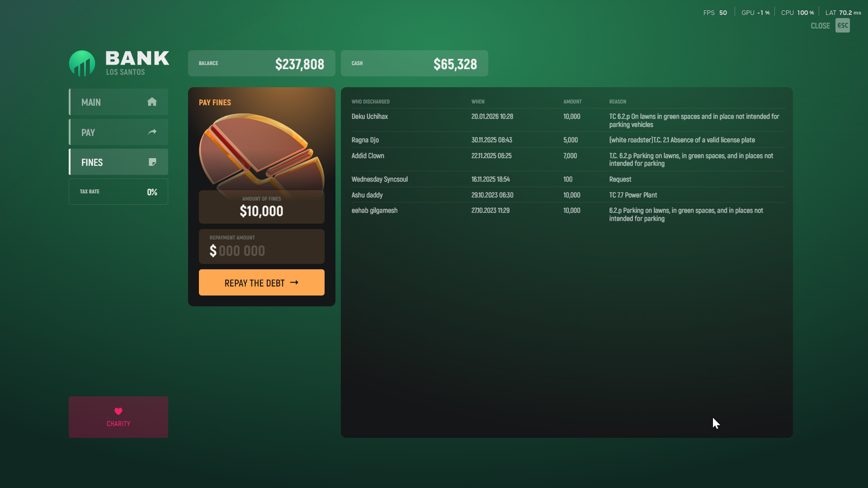868x488 pixels.
Task: Click the Tax Rate 0% box
Action: tap(118, 192)
